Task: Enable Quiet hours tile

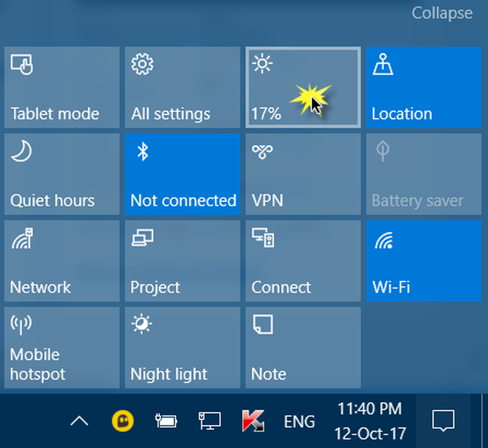Action: point(62,174)
